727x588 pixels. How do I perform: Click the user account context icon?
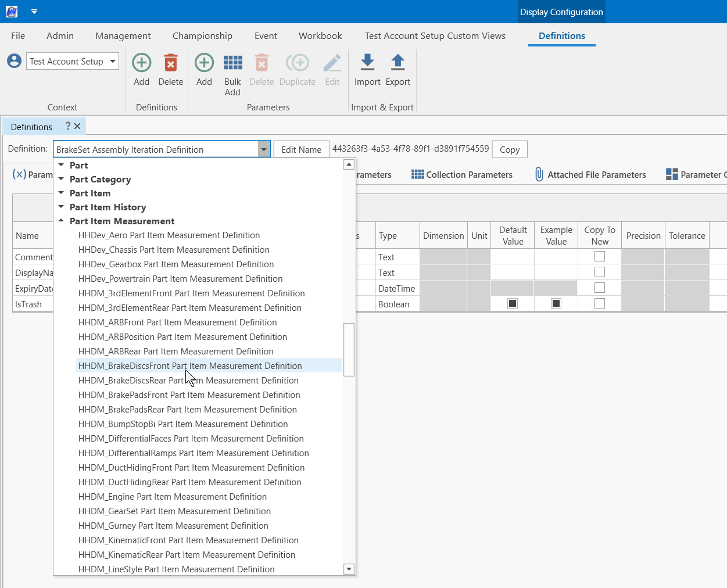point(14,61)
